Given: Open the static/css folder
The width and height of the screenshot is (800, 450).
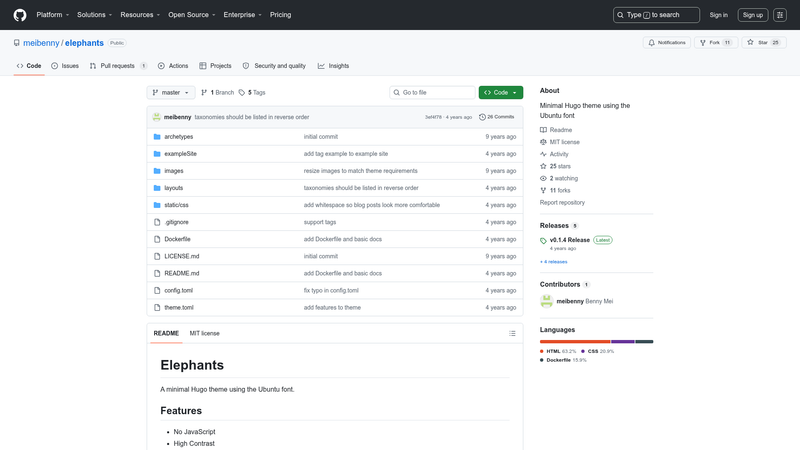Looking at the screenshot, I should pyautogui.click(x=176, y=205).
